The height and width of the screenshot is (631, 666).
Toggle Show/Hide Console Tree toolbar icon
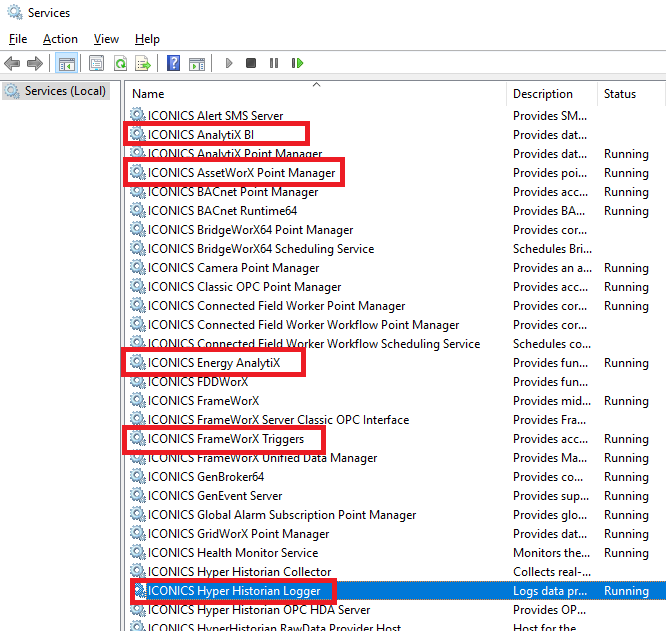67,63
